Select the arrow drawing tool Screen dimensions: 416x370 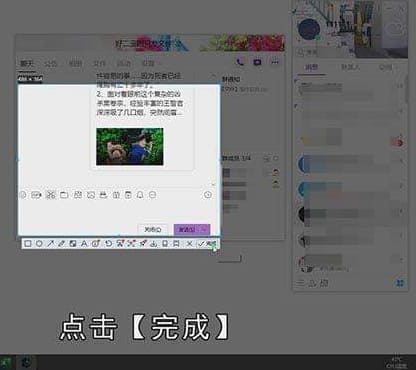point(50,244)
